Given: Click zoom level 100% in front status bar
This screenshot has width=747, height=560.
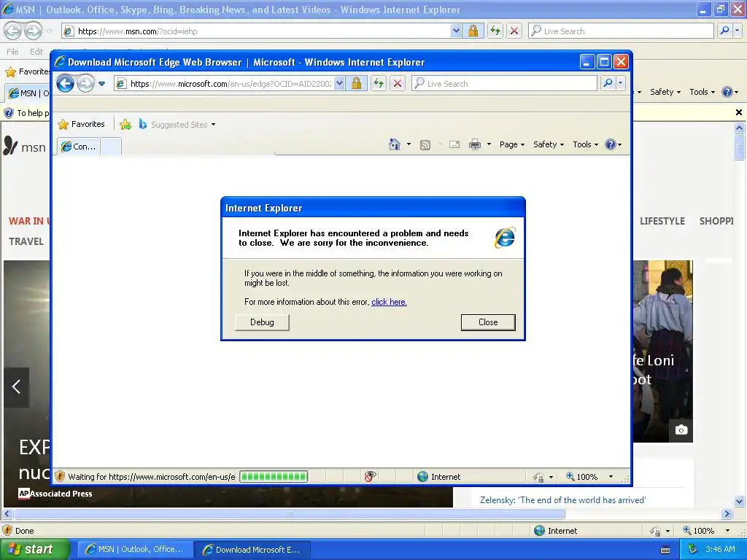Looking at the screenshot, I should [x=581, y=477].
